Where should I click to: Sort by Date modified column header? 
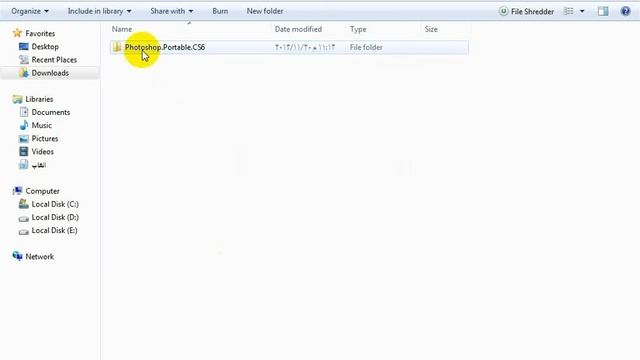click(298, 29)
